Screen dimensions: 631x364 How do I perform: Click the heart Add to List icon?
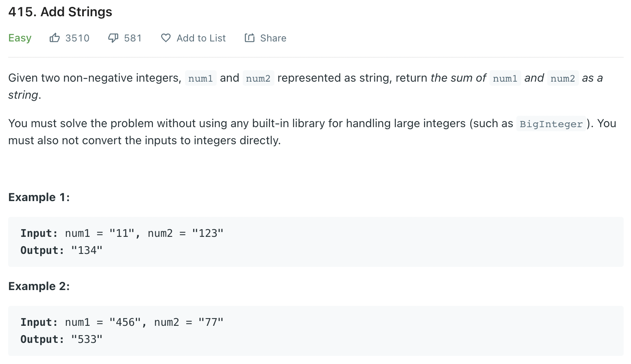[x=166, y=38]
